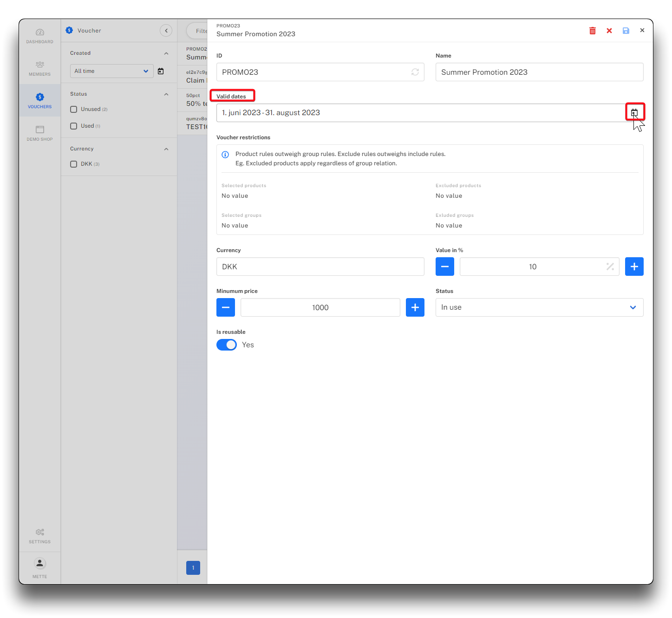Regenerate ID with the refresh icon

point(415,72)
